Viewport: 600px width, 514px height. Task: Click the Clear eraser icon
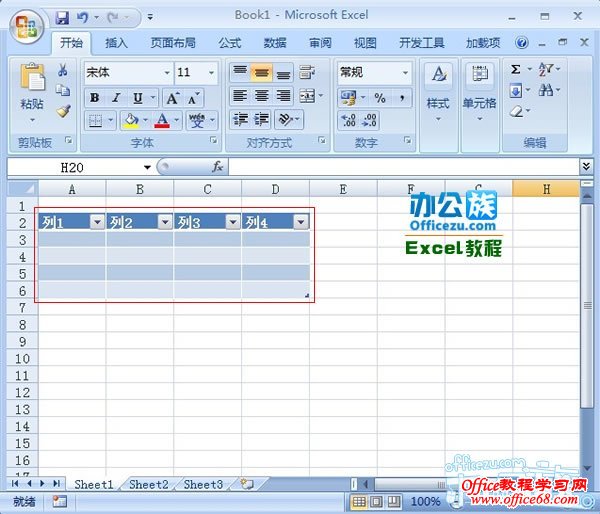pyautogui.click(x=516, y=111)
